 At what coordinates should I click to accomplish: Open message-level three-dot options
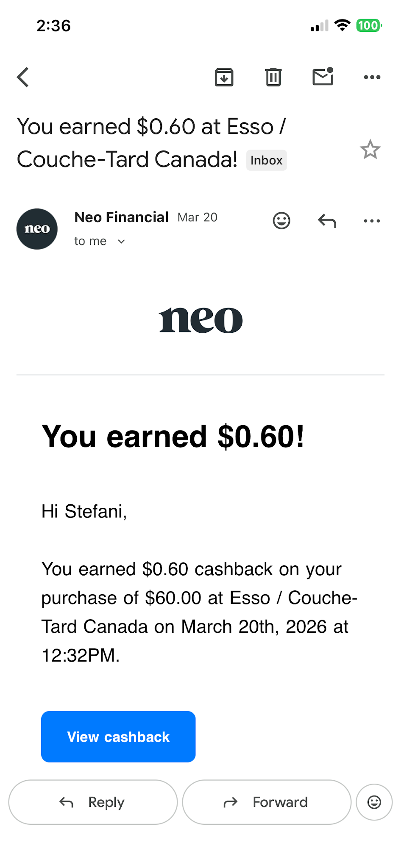[x=372, y=221]
